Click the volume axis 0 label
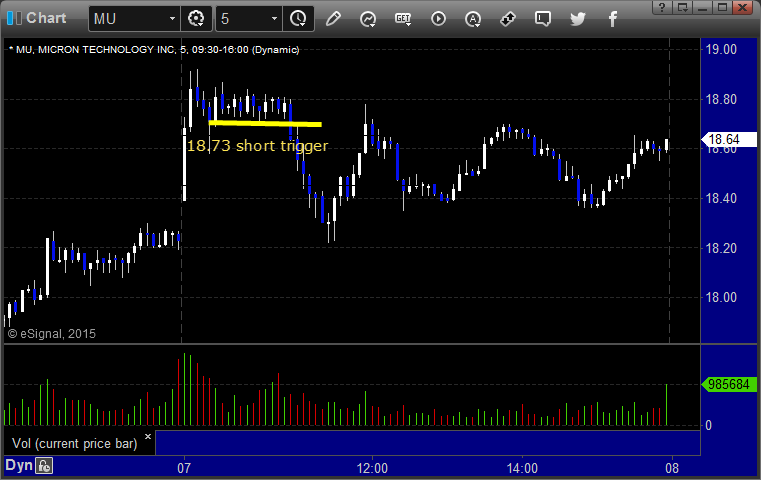The height and width of the screenshot is (480, 761). coord(708,426)
